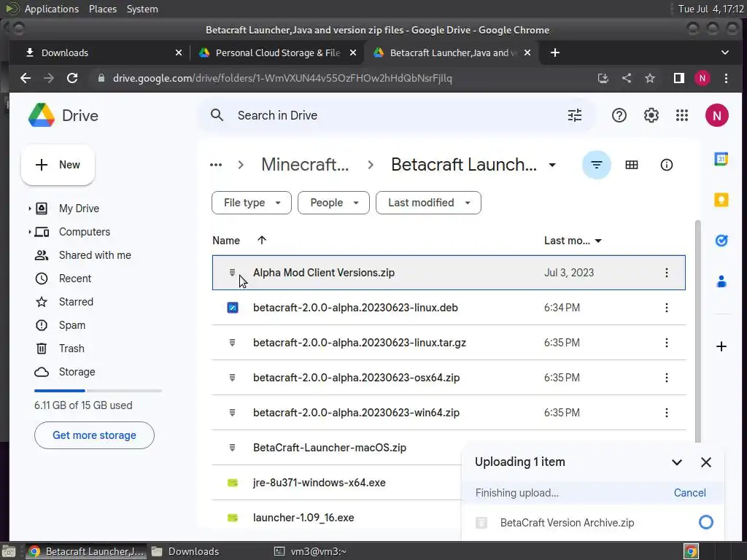Image resolution: width=747 pixels, height=560 pixels.
Task: Open the File type filter dropdown
Action: point(251,203)
